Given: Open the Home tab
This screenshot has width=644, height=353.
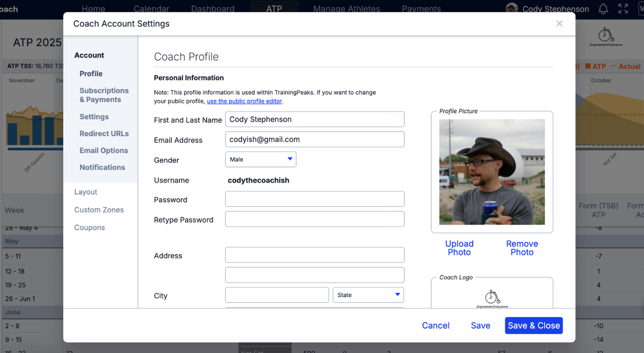Looking at the screenshot, I should tap(93, 9).
